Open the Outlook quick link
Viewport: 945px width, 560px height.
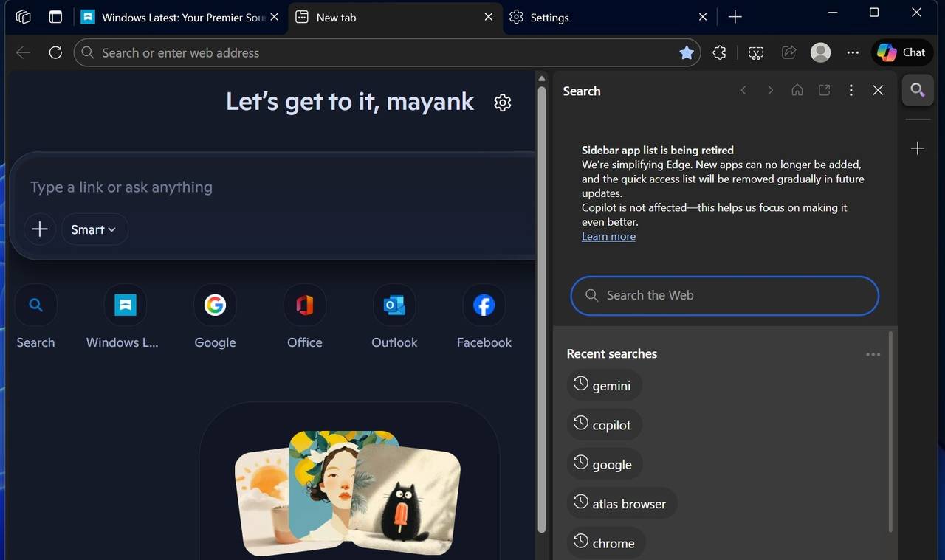tap(394, 317)
